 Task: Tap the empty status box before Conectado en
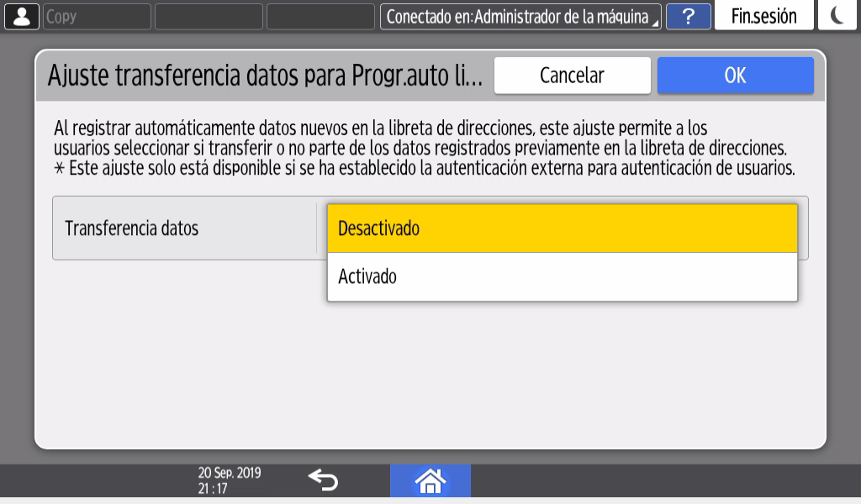320,16
